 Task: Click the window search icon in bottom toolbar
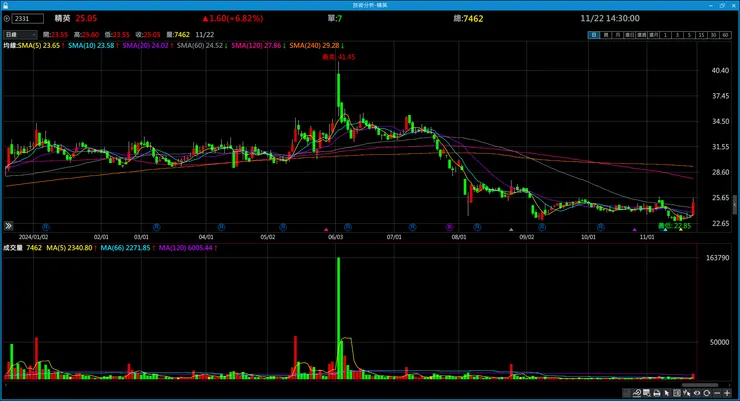point(647,393)
